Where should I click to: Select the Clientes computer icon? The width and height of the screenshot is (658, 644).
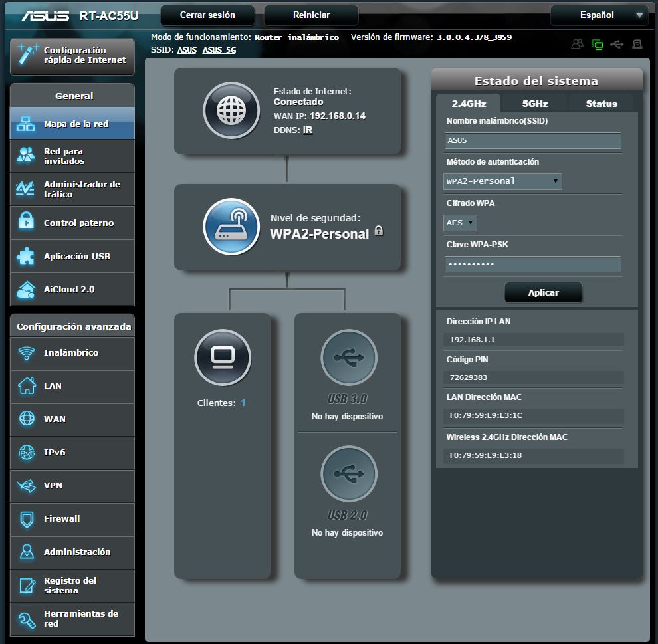[x=223, y=358]
